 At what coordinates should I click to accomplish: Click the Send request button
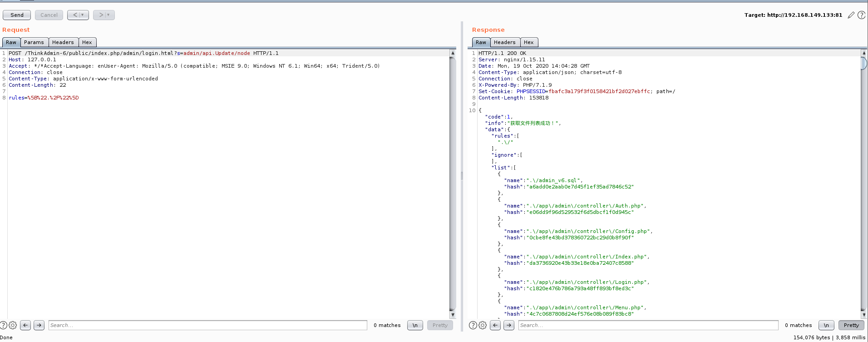17,15
